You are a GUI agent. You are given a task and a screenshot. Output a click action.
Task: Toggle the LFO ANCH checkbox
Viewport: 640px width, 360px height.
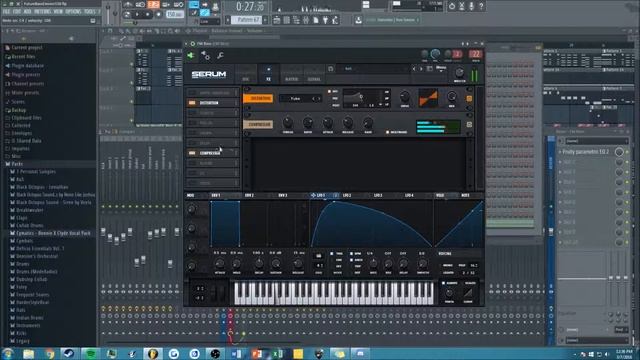(x=351, y=260)
